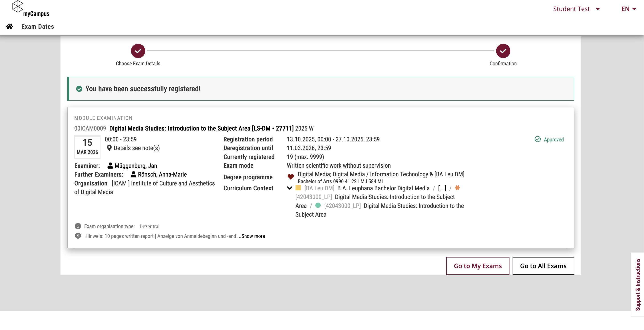This screenshot has width=644, height=330.
Task: Click info icon beside Exam organisation type
Action: pyautogui.click(x=78, y=226)
